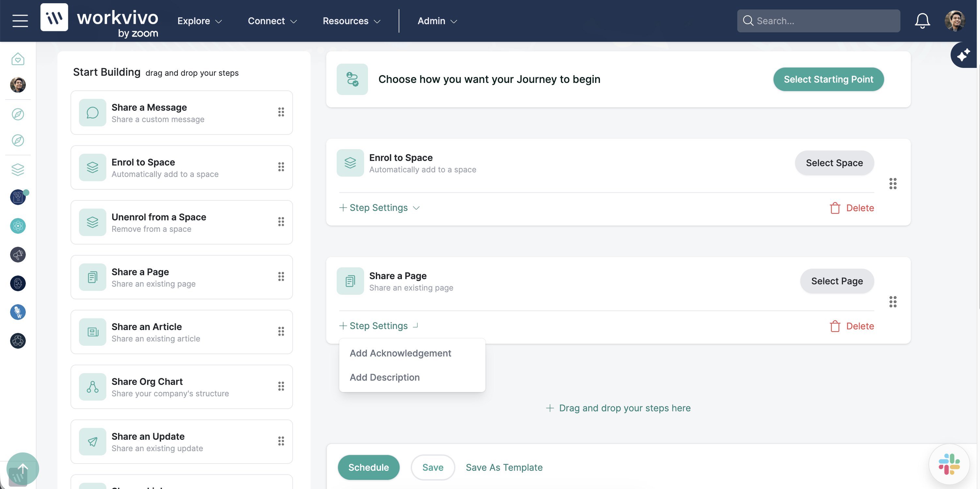Click the Unenrol from a Space layers icon
This screenshot has height=489, width=980.
92,222
